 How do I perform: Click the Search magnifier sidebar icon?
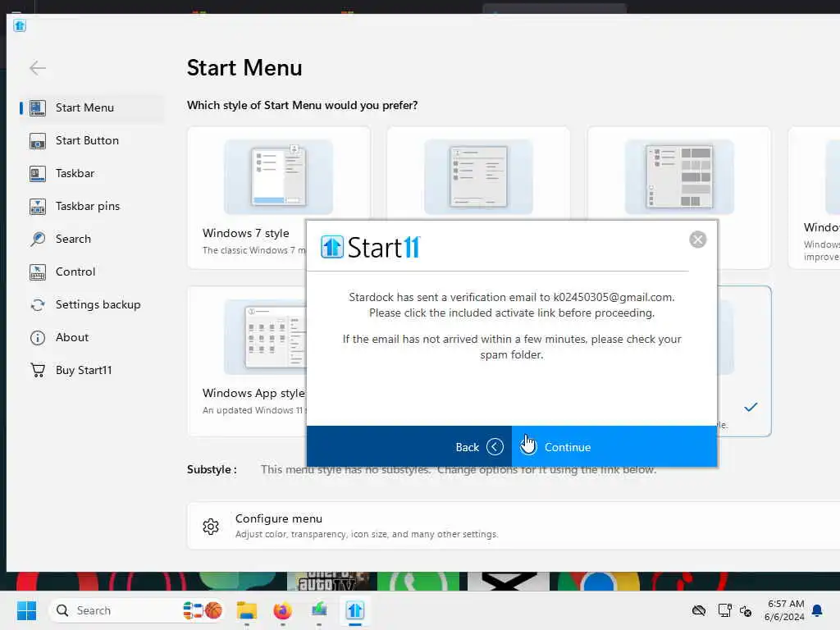coord(38,239)
